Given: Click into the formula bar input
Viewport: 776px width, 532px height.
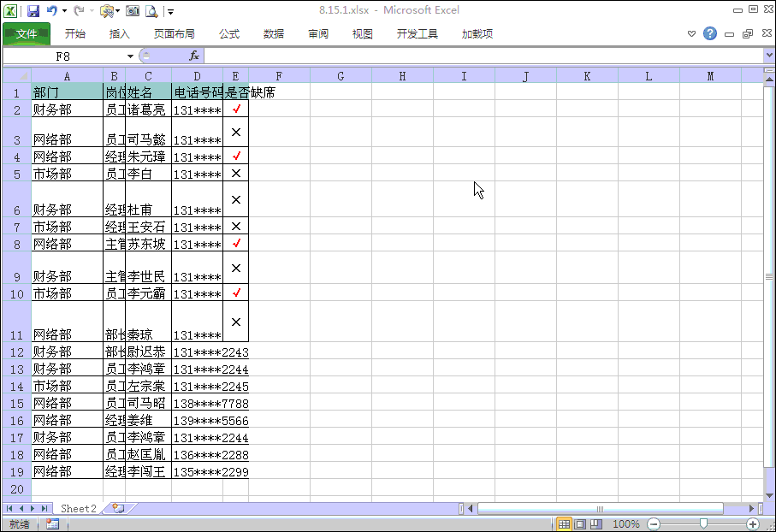Looking at the screenshot, I should (483, 56).
